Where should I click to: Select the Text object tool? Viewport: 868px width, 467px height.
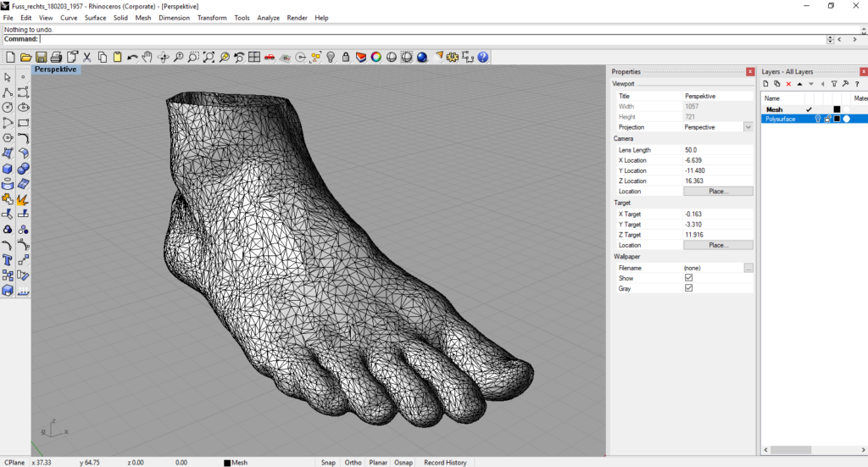pyautogui.click(x=8, y=260)
